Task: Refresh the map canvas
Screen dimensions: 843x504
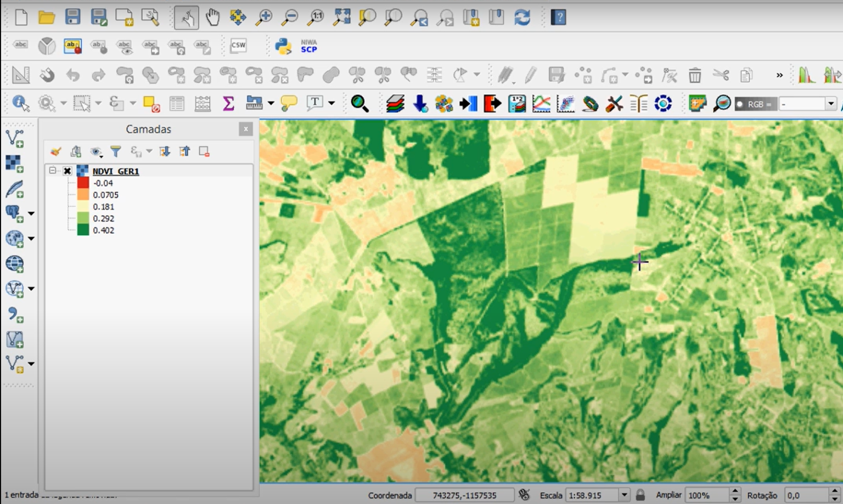Action: [x=522, y=17]
